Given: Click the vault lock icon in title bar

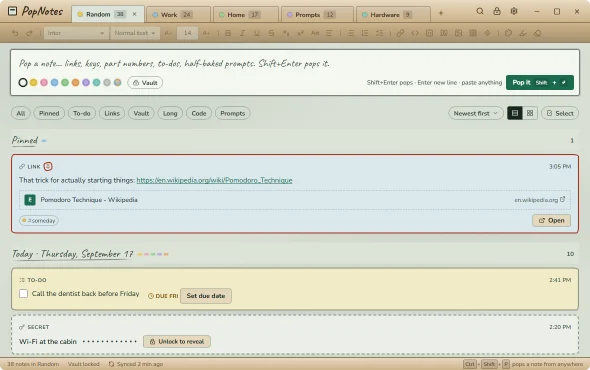Looking at the screenshot, I should pyautogui.click(x=497, y=11).
